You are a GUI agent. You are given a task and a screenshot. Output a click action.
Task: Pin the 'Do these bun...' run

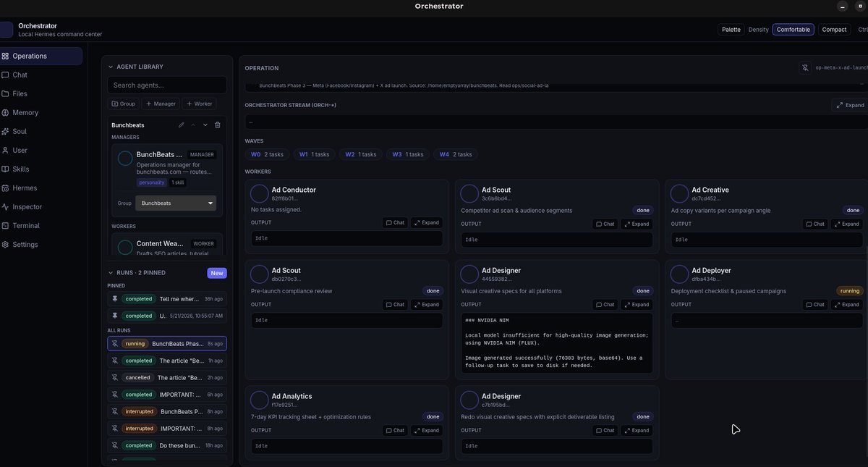tap(114, 445)
